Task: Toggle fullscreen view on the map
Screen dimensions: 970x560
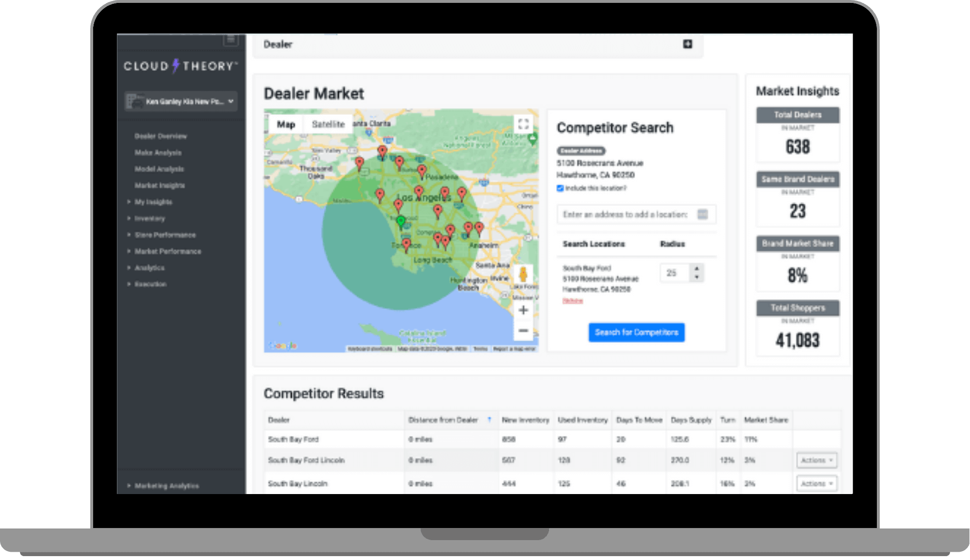Action: click(523, 124)
